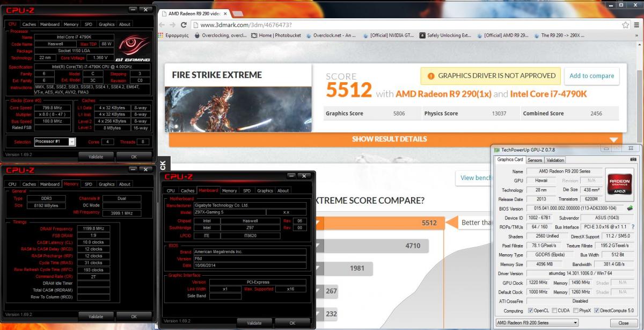Click the Close button in GPU-Z
644x330 pixels.
click(623, 323)
